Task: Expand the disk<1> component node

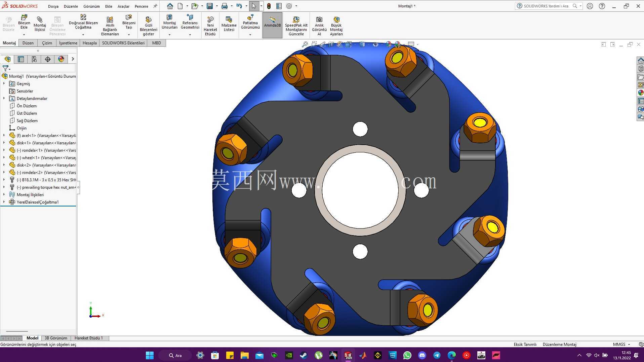Action: click(4, 143)
